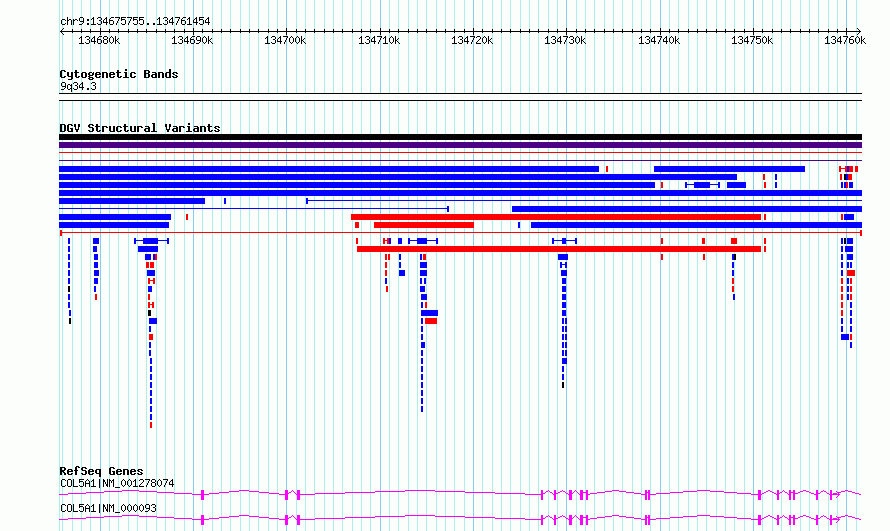Click the 134740k tick label
This screenshot has height=531, width=890.
[x=659, y=40]
